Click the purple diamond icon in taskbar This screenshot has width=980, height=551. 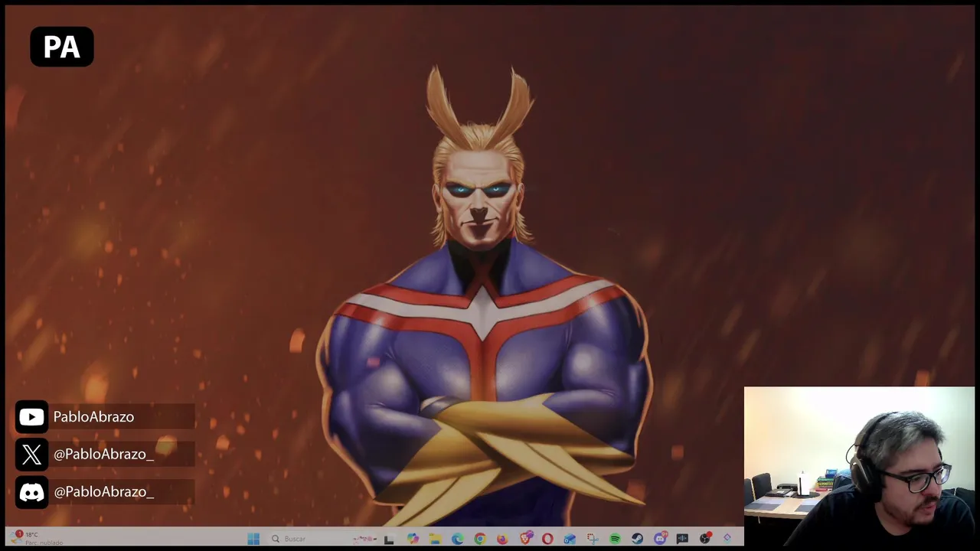727,538
